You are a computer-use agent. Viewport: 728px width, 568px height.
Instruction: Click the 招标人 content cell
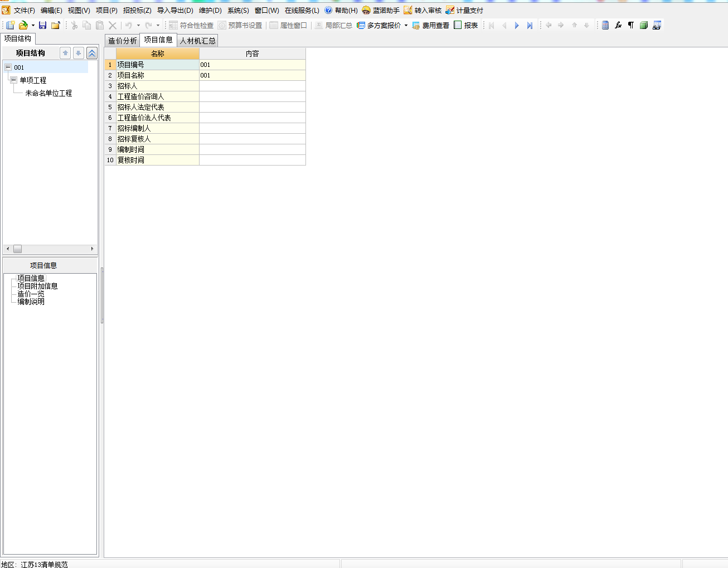coord(253,86)
